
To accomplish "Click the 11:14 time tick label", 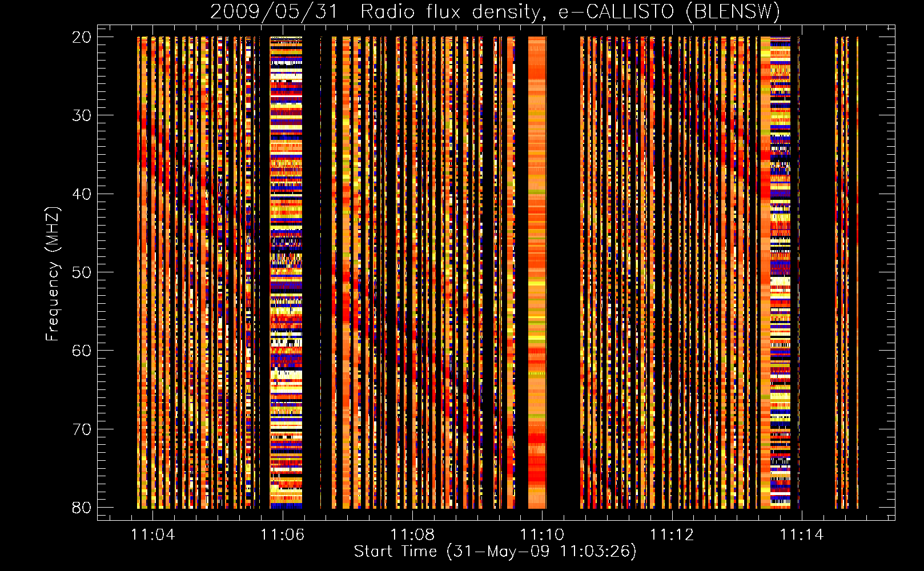I will point(801,534).
